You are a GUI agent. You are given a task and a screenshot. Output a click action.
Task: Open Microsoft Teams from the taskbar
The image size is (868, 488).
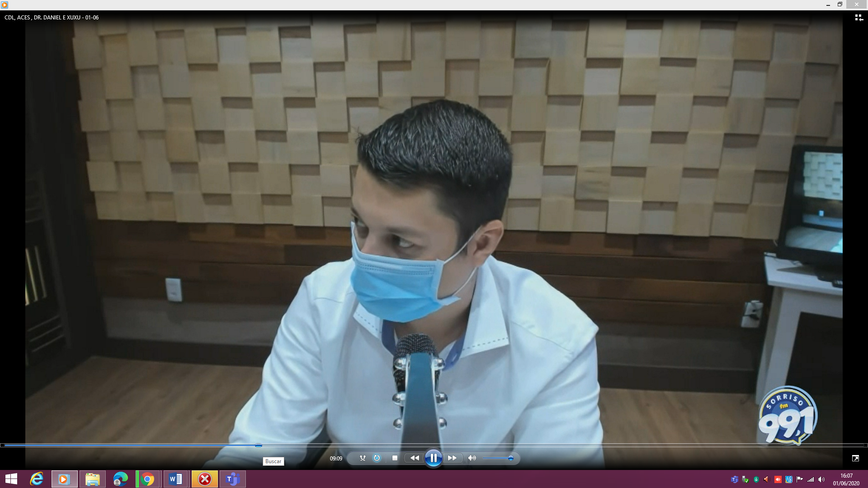coord(232,479)
